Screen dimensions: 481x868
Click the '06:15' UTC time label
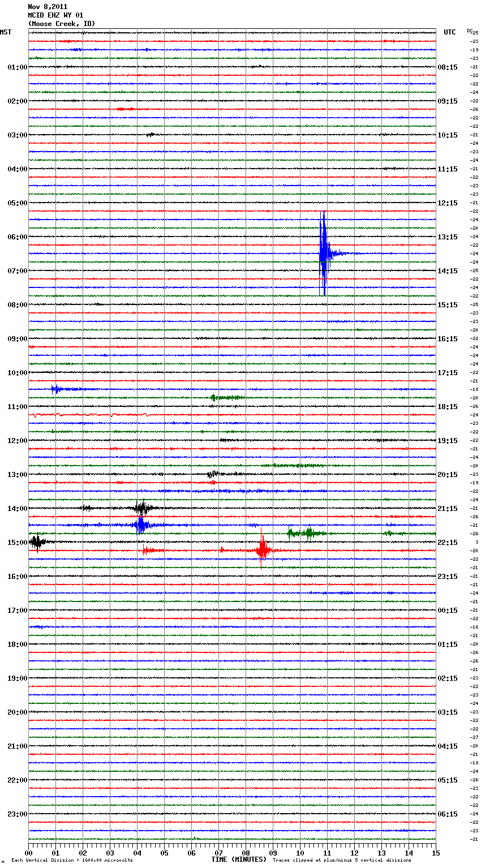pos(448,814)
